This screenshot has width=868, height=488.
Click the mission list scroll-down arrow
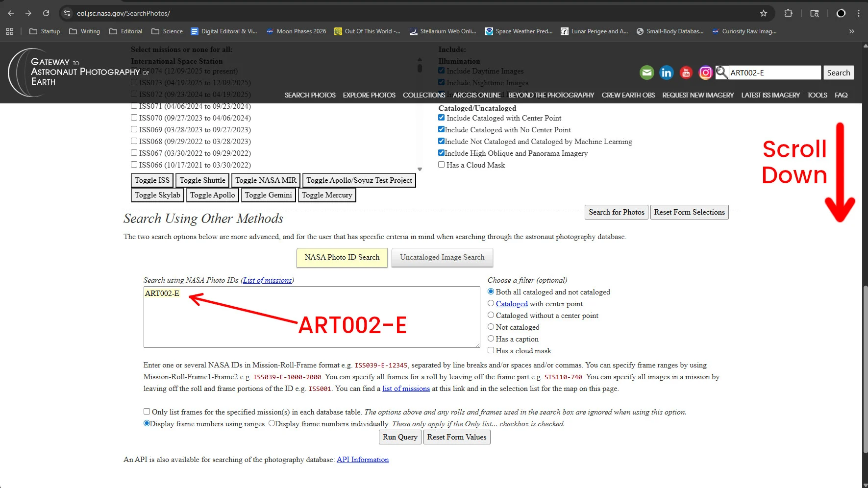420,169
